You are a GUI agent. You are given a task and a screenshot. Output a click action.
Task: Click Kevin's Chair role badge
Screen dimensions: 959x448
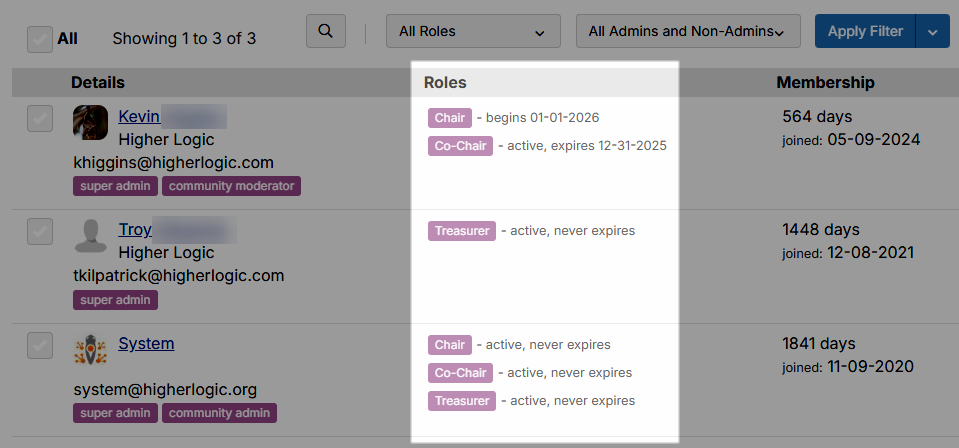[450, 118]
